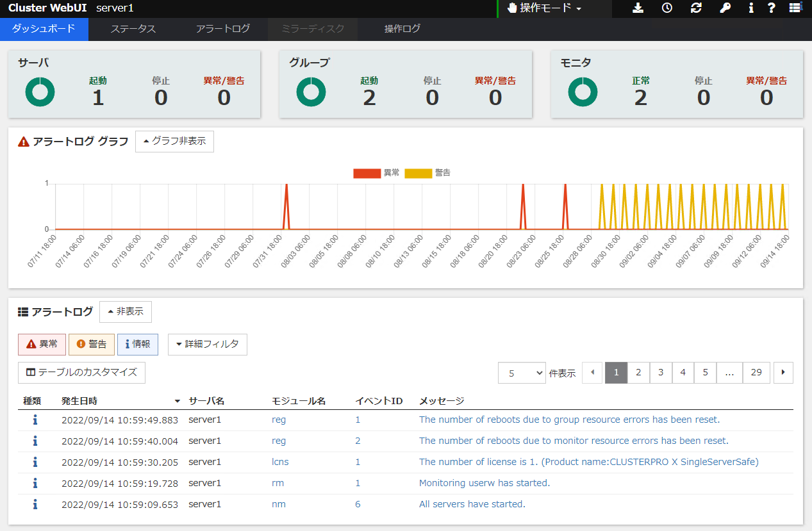Toggle the 情報 info filter
812x531 pixels.
coord(138,344)
